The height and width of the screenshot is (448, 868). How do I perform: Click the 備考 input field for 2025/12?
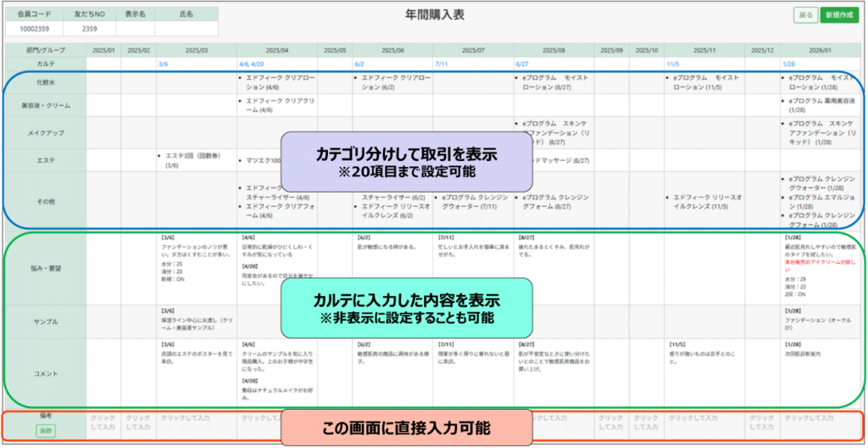pyautogui.click(x=763, y=423)
